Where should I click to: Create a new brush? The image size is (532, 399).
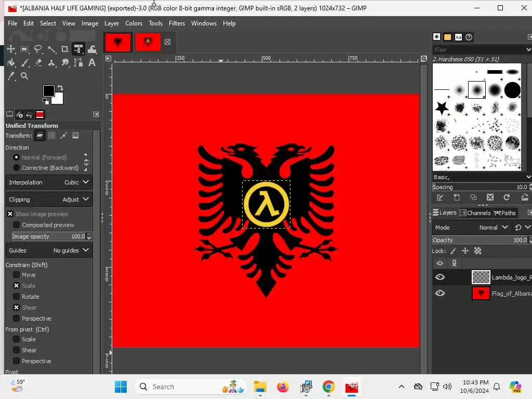(457, 197)
